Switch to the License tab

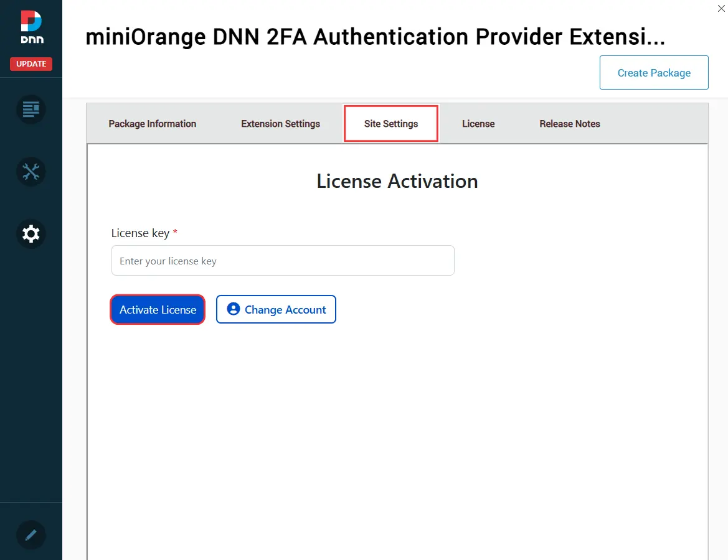[x=478, y=123]
